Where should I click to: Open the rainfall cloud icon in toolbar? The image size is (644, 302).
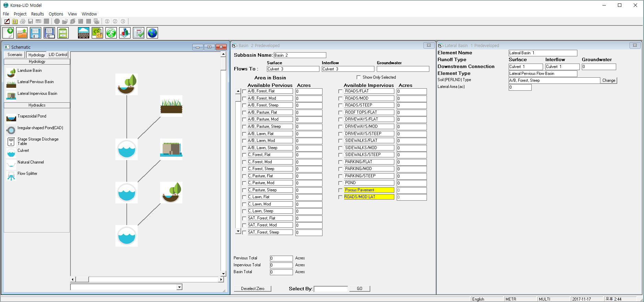pos(83,33)
